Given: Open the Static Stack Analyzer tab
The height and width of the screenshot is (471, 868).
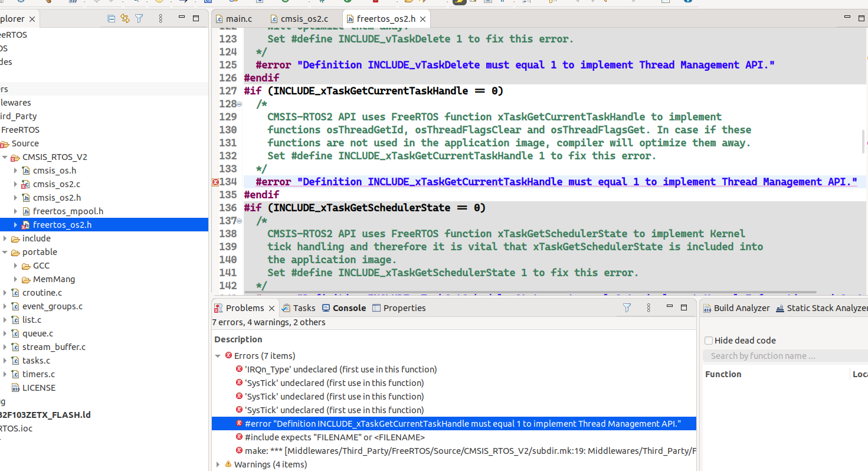Looking at the screenshot, I should click(821, 308).
